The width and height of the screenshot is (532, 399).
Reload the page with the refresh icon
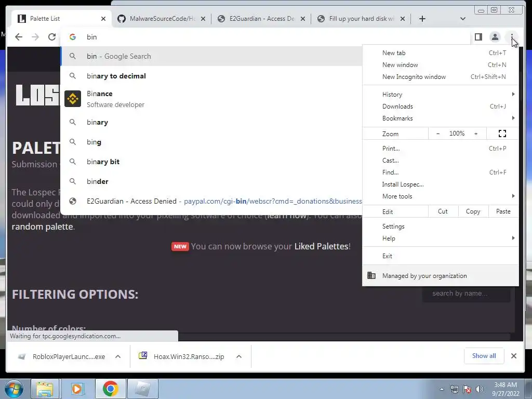tap(52, 37)
